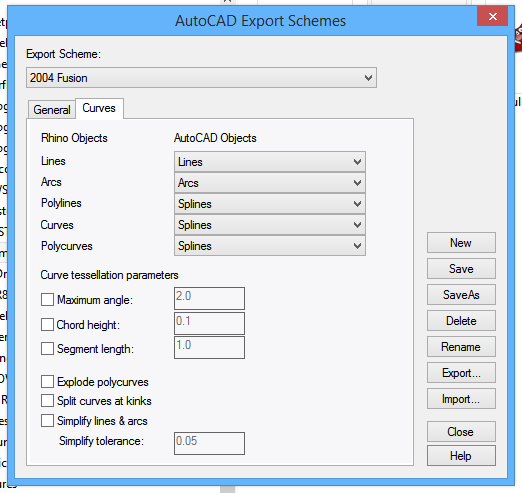Click the Simplify tolerance label
This screenshot has width=522, height=493.
coord(101,441)
